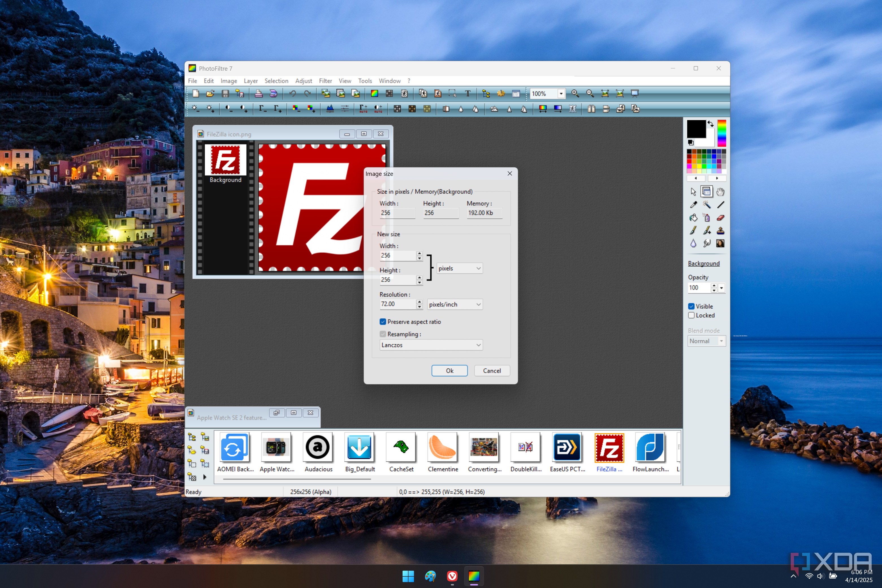882x588 pixels.
Task: Swap foreground and background colors icon
Action: click(x=711, y=124)
